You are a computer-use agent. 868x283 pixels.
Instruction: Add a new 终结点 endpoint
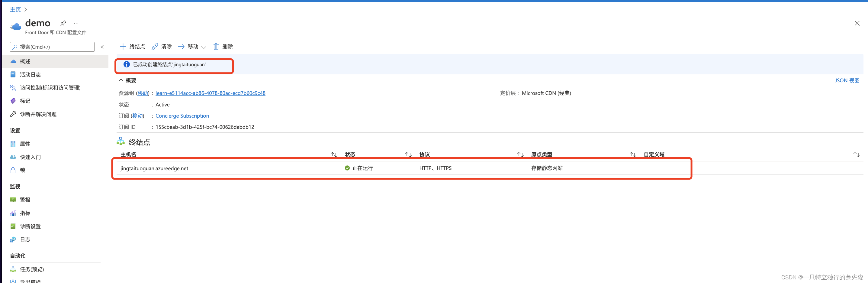pos(132,47)
